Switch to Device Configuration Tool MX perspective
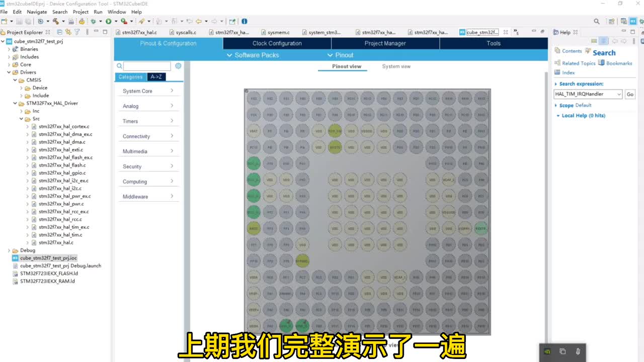644x362 pixels. [633, 21]
